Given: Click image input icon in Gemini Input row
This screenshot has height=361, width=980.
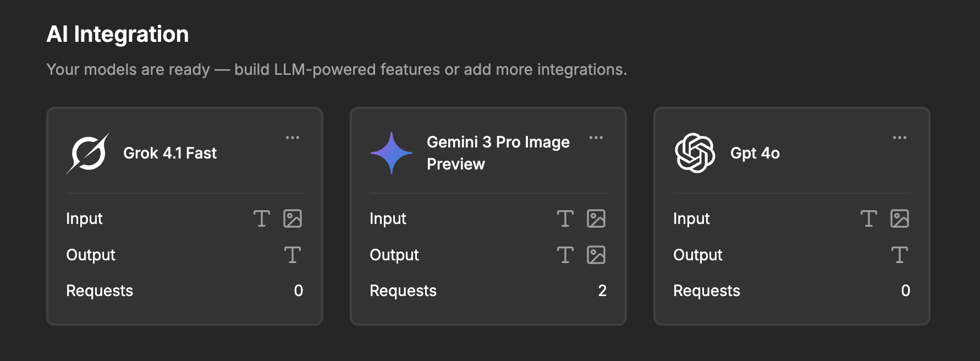Looking at the screenshot, I should click(596, 218).
